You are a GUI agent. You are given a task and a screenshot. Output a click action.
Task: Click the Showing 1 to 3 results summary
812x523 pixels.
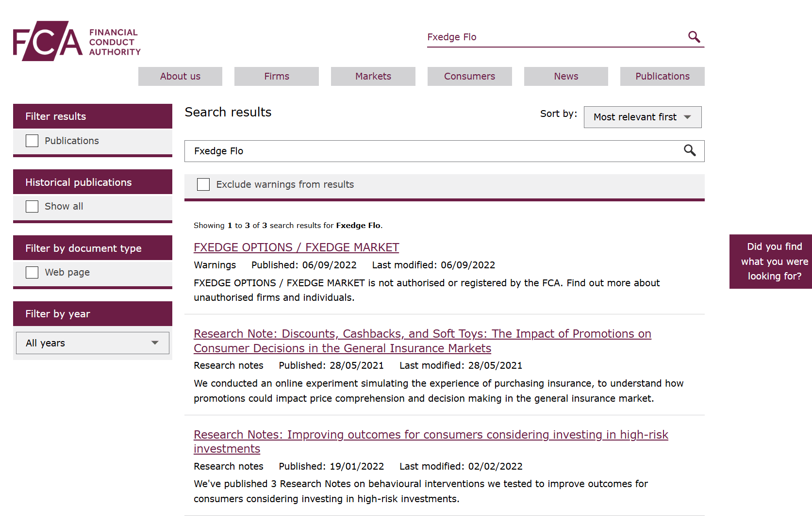pyautogui.click(x=288, y=225)
